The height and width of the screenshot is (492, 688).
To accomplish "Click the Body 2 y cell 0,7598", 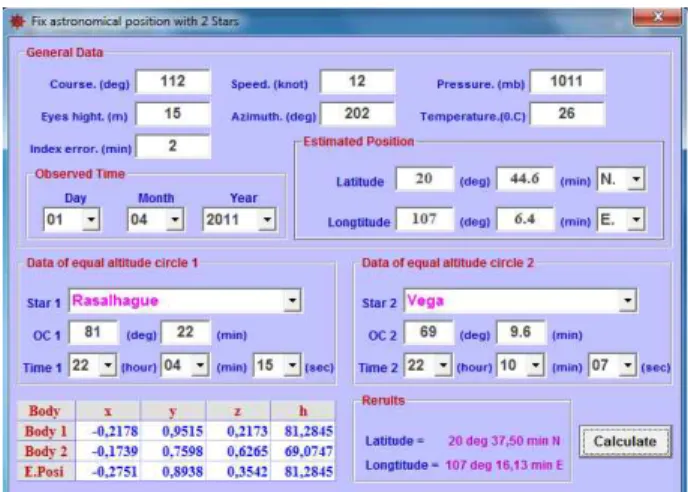I will pos(173,451).
